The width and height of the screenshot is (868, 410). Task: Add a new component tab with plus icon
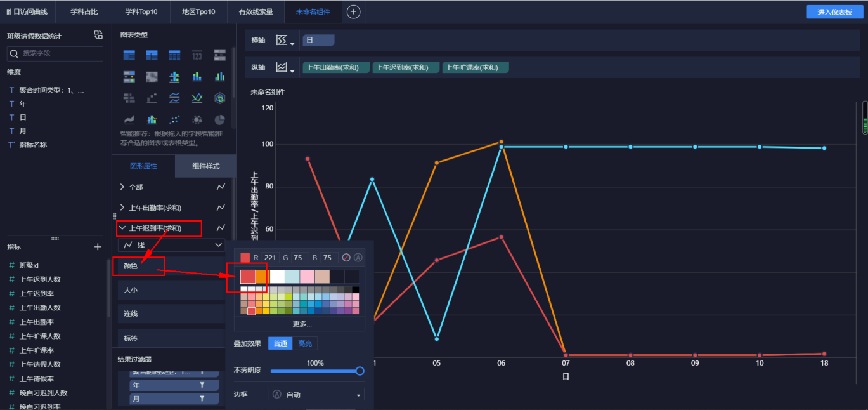(x=354, y=11)
